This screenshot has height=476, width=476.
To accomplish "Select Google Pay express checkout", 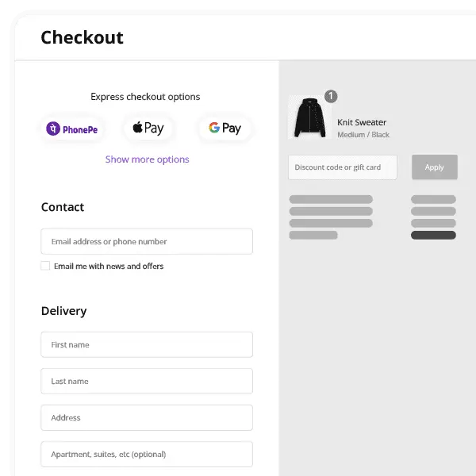I will pyautogui.click(x=225, y=129).
